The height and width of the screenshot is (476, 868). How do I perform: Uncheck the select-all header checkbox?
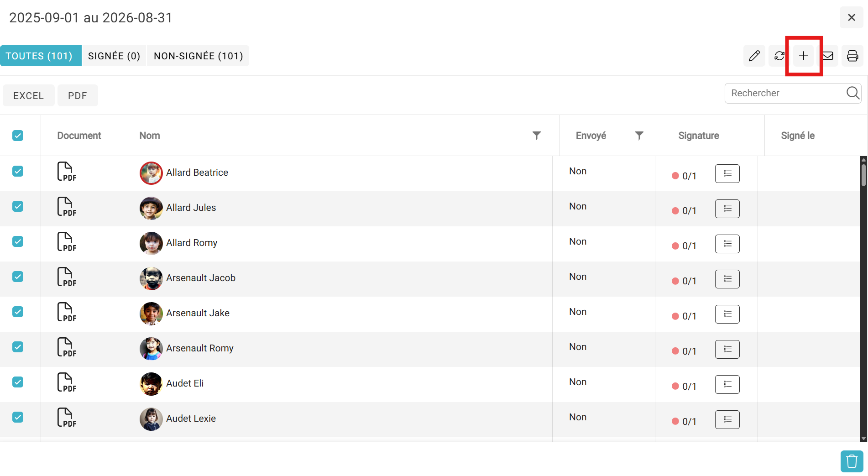(18, 136)
